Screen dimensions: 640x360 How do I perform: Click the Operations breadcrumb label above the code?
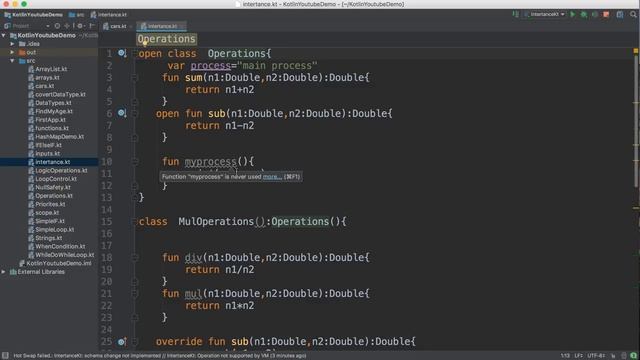point(167,39)
